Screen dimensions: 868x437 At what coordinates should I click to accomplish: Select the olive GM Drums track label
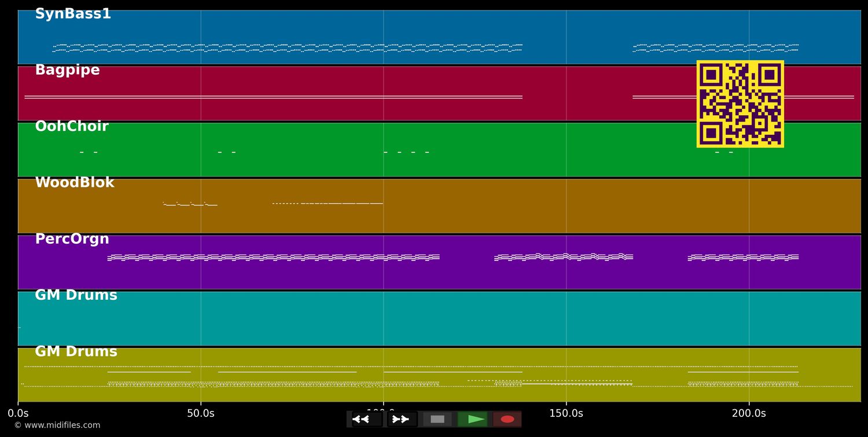(76, 351)
